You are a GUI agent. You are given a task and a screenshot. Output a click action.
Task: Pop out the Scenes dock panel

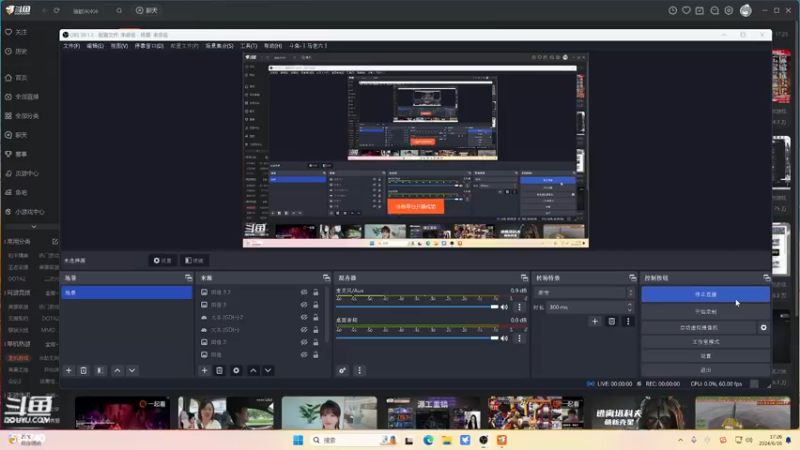[188, 278]
